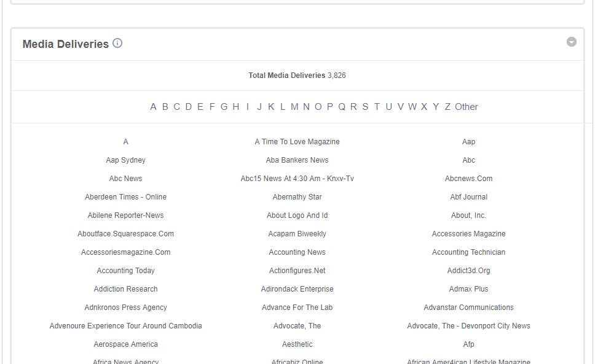Go to letter F in the index
The width and height of the screenshot is (595, 364).
coord(212,107)
